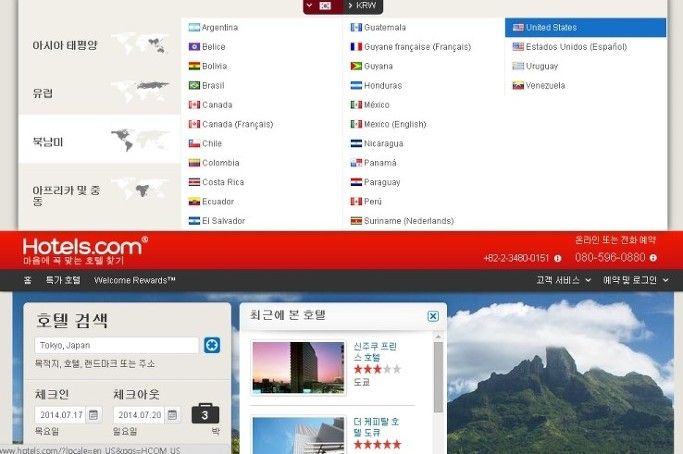Click the destination locator target icon
This screenshot has width=683, height=454.
click(212, 345)
